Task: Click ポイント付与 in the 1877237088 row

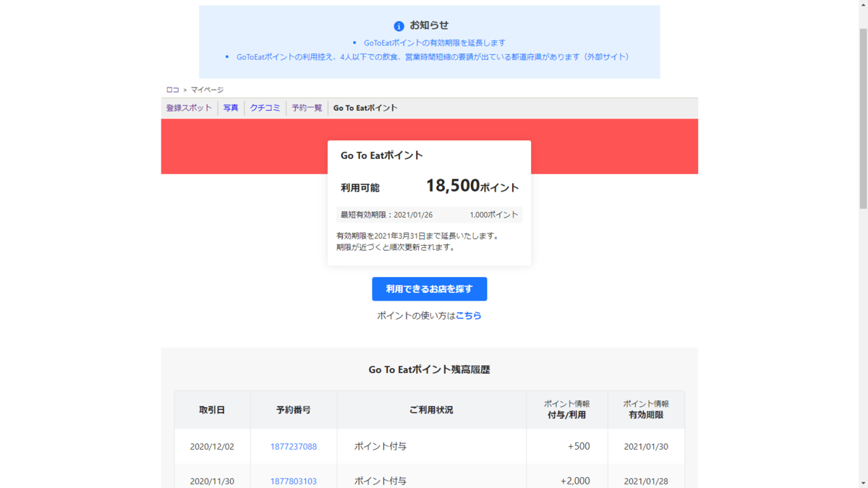Action: [380, 446]
